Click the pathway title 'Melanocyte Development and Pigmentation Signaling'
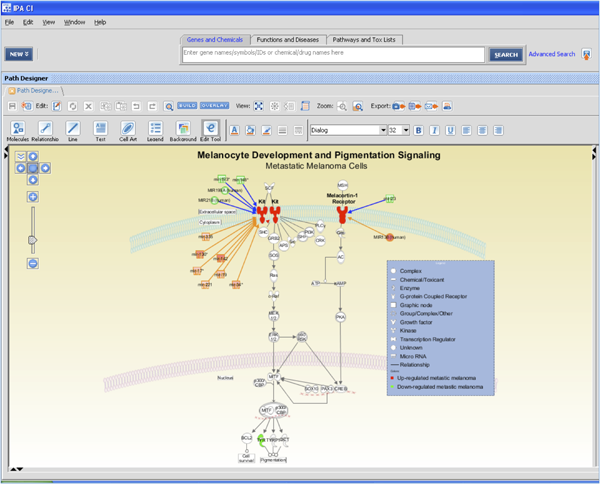 click(319, 155)
